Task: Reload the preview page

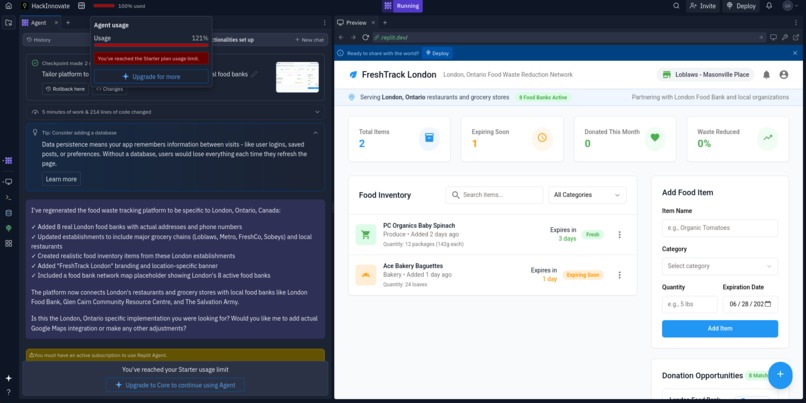Action: pos(365,37)
